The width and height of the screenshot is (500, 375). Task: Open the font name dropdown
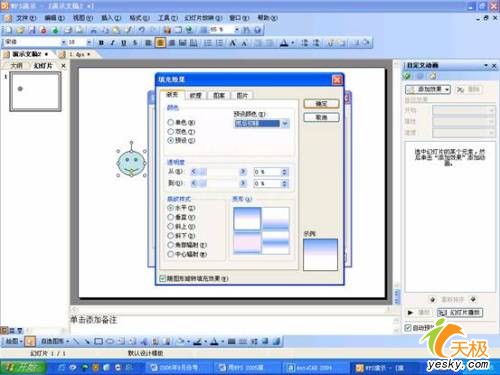point(64,42)
